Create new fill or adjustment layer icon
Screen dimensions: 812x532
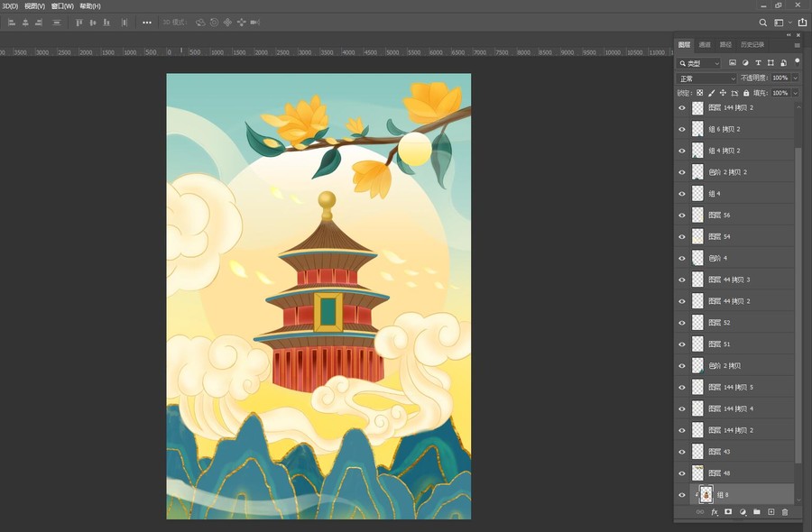743,512
